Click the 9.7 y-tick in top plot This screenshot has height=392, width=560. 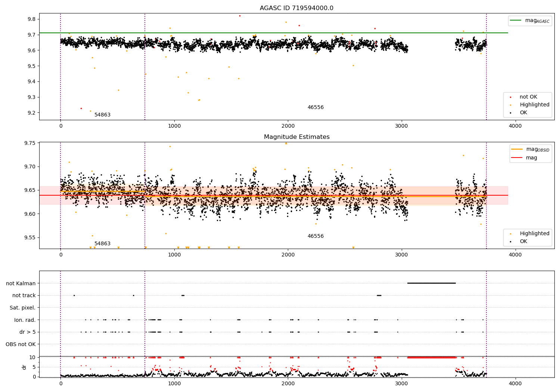point(32,35)
